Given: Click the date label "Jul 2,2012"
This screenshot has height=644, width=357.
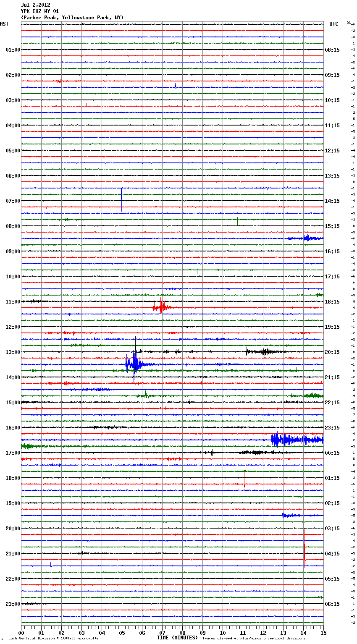Looking at the screenshot, I should 35,5.
